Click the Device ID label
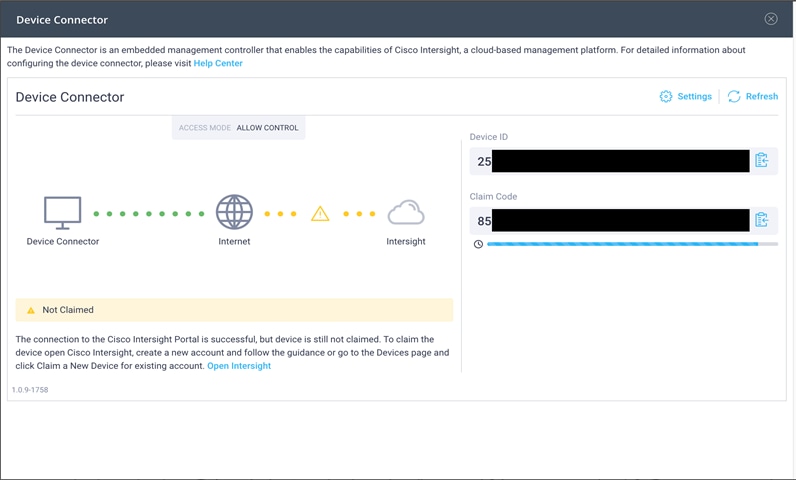Screen dimensions: 796x480 point(488,137)
